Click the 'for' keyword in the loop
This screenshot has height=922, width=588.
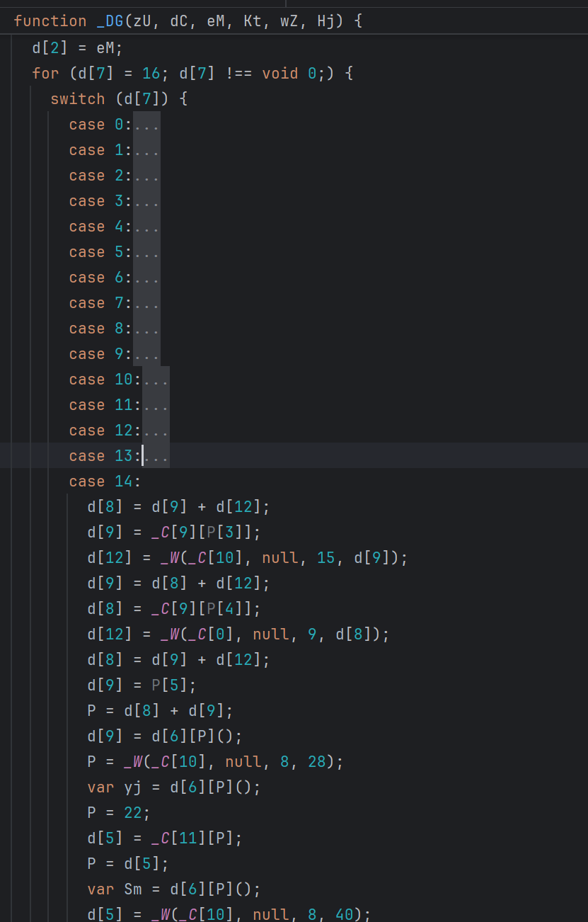pyautogui.click(x=45, y=74)
